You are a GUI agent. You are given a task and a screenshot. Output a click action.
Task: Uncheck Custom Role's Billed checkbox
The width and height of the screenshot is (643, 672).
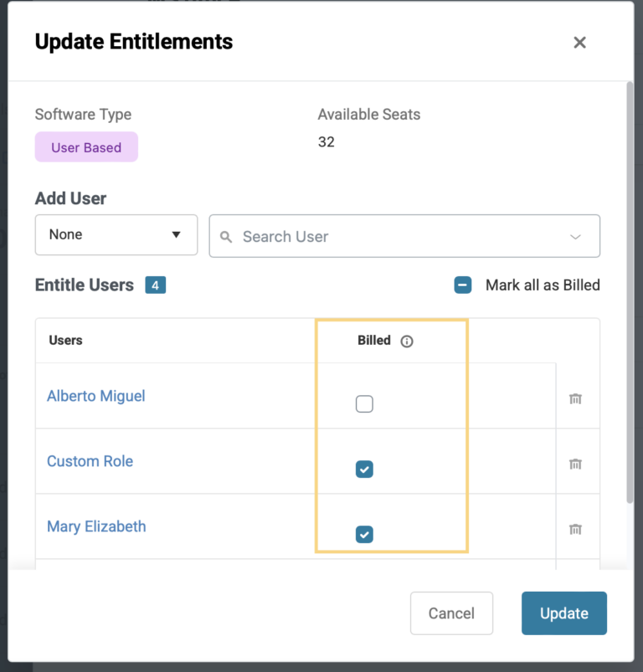tap(364, 469)
